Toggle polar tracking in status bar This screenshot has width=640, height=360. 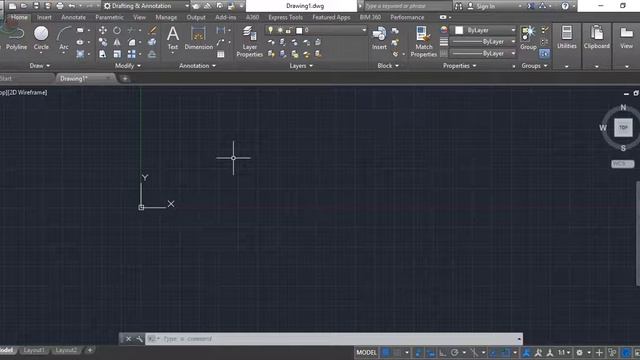[454, 352]
